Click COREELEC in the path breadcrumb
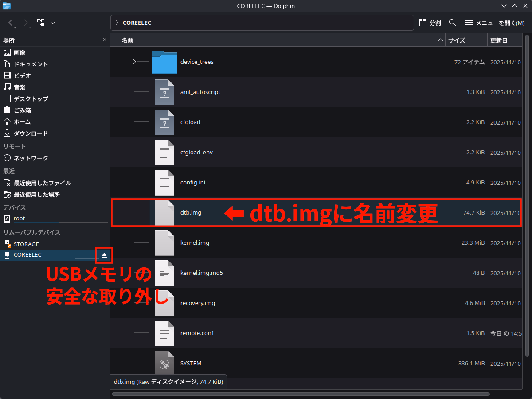The height and width of the screenshot is (399, 532). (137, 23)
